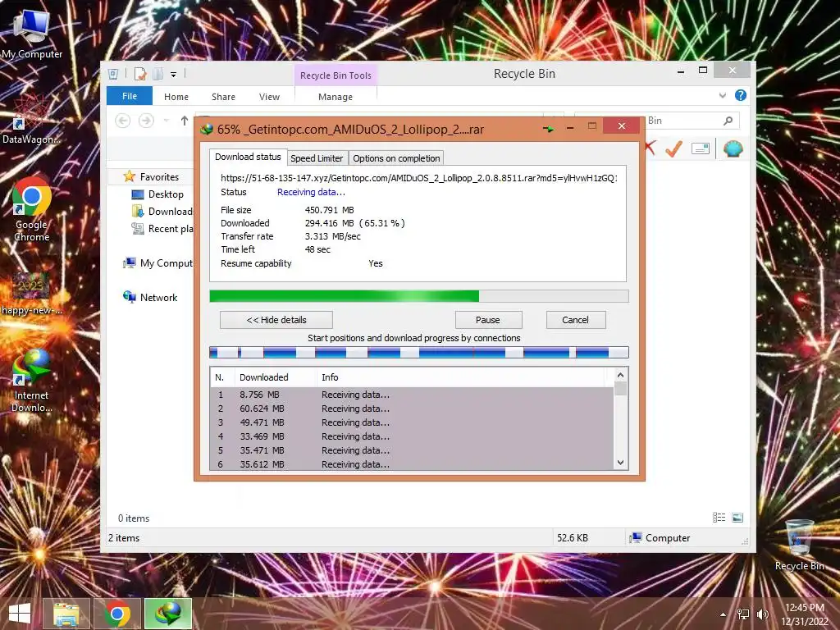
Task: Hide details of the download
Action: pyautogui.click(x=276, y=320)
